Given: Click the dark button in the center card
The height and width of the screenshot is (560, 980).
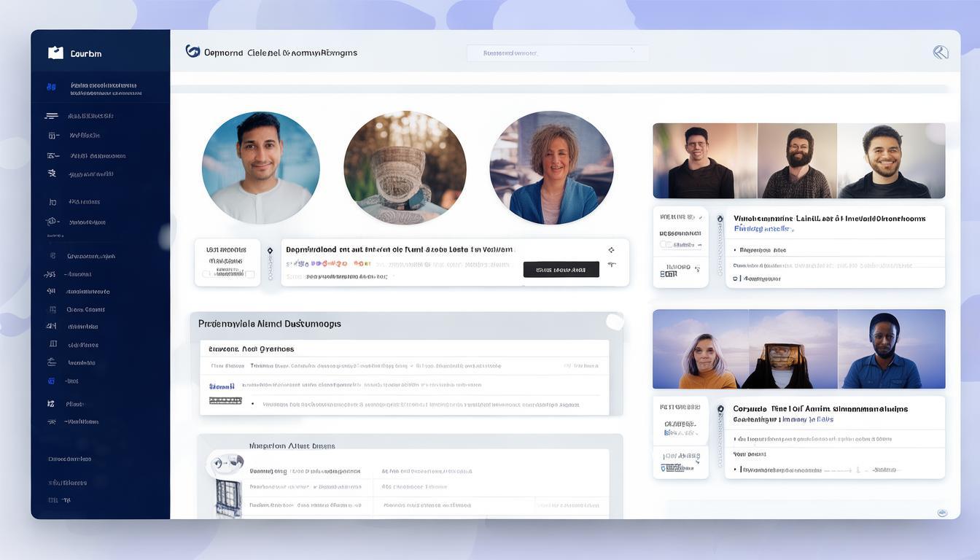Looking at the screenshot, I should point(561,270).
